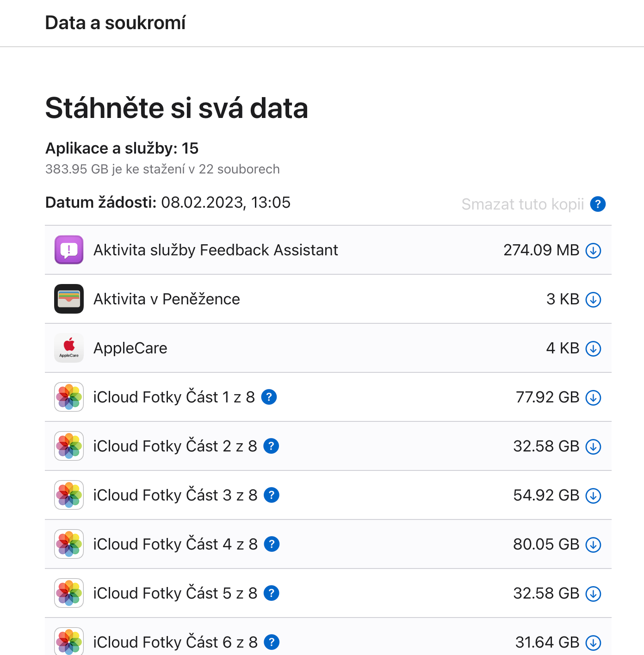Download iCloud Fotky Část 1 z 8
The width and height of the screenshot is (644, 655).
[593, 398]
